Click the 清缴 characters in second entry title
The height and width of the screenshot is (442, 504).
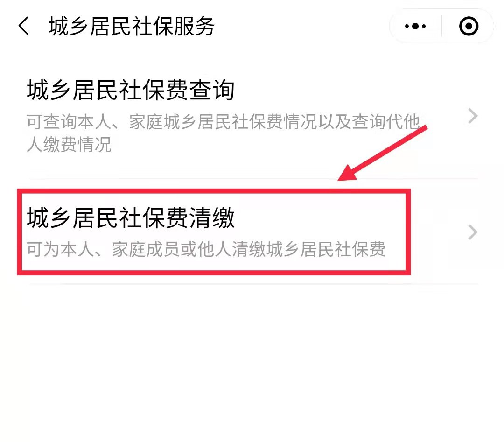pos(212,217)
